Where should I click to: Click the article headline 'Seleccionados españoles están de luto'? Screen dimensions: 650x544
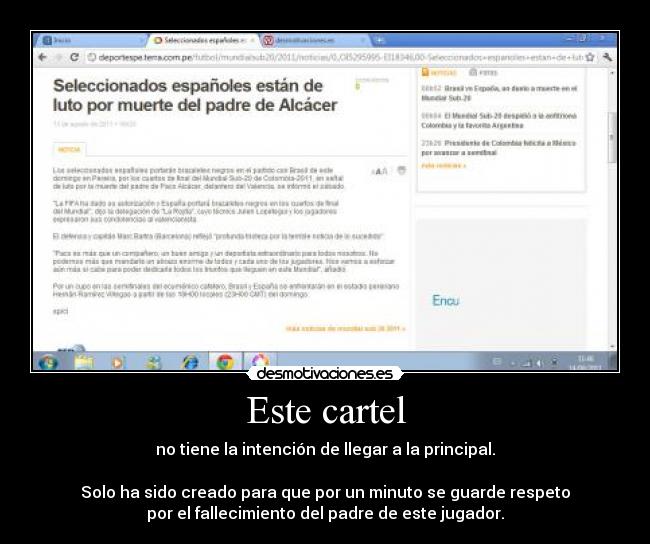pyautogui.click(x=195, y=95)
